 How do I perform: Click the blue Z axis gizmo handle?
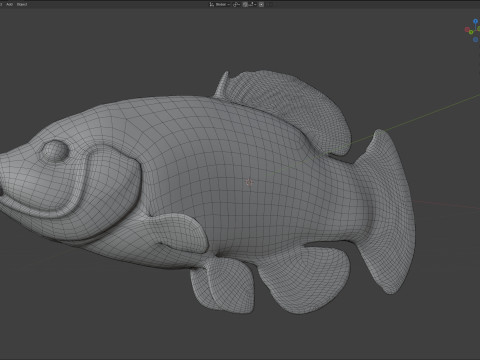[x=475, y=21]
